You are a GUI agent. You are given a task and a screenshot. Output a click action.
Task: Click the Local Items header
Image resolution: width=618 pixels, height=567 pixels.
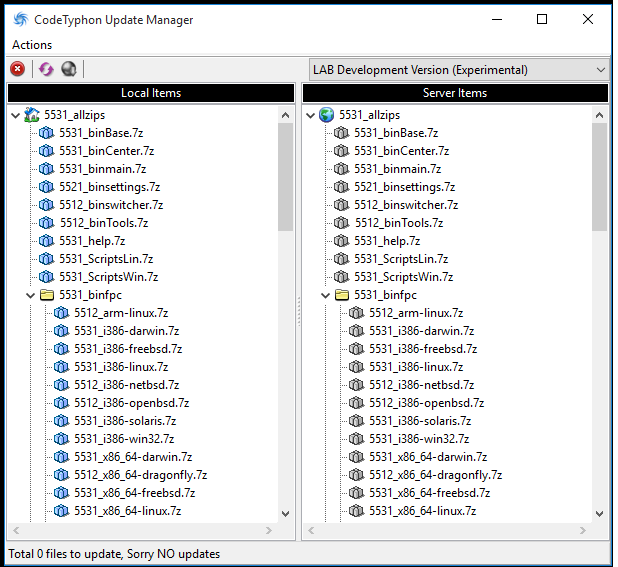tap(151, 93)
